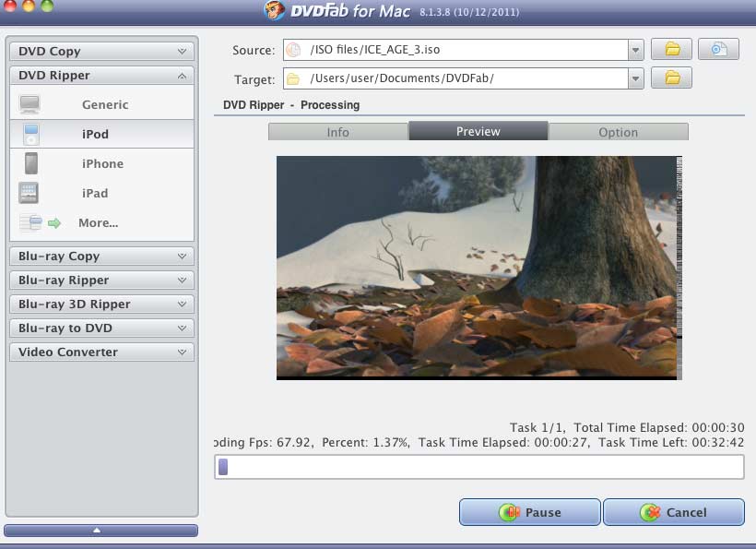Expand the Blu-ray Copy section

click(101, 257)
